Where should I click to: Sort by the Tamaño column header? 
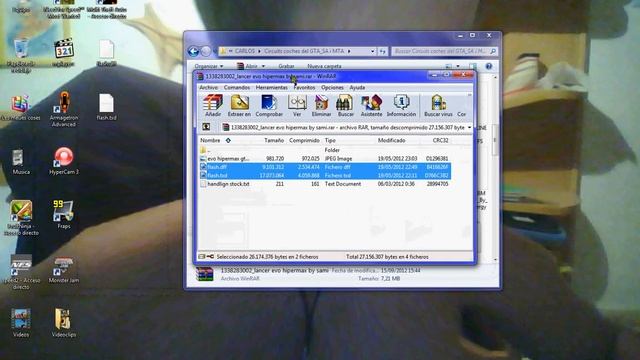[x=274, y=140]
